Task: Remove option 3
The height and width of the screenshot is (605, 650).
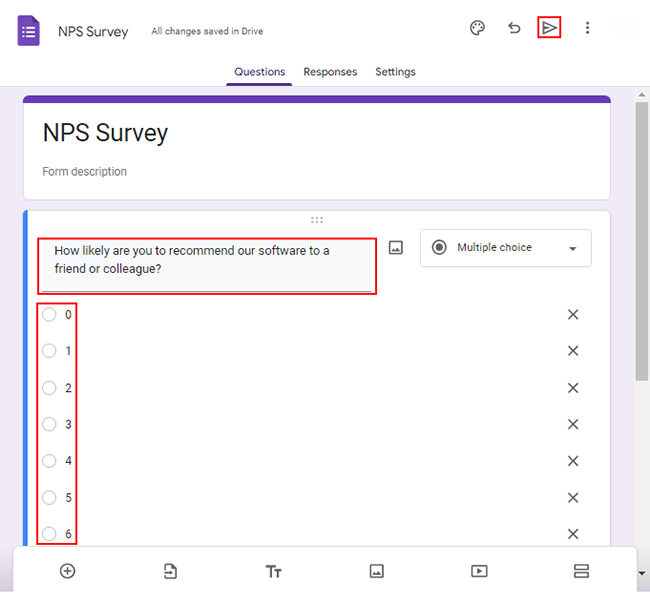Action: click(x=573, y=424)
